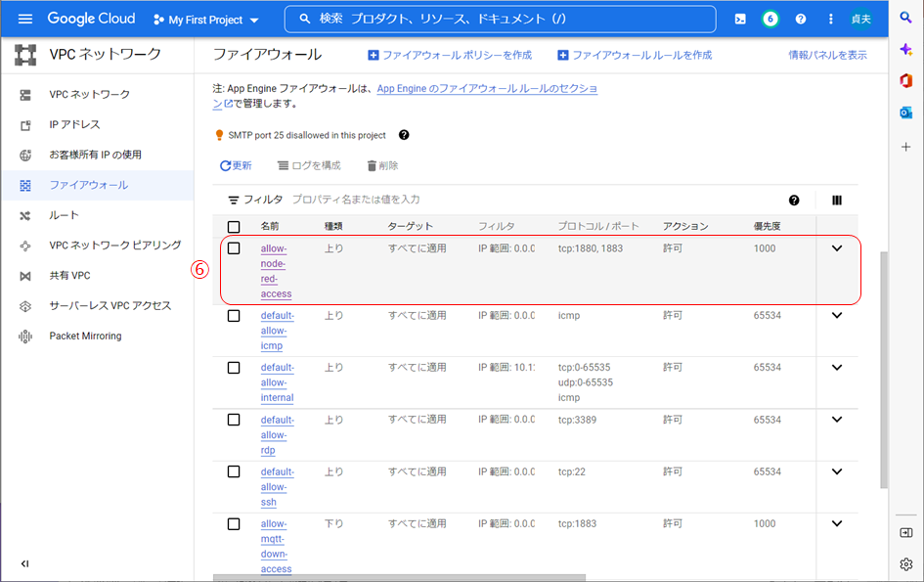Go to IP アドレス in sidebar
Image resolution: width=924 pixels, height=582 pixels.
click(x=74, y=124)
